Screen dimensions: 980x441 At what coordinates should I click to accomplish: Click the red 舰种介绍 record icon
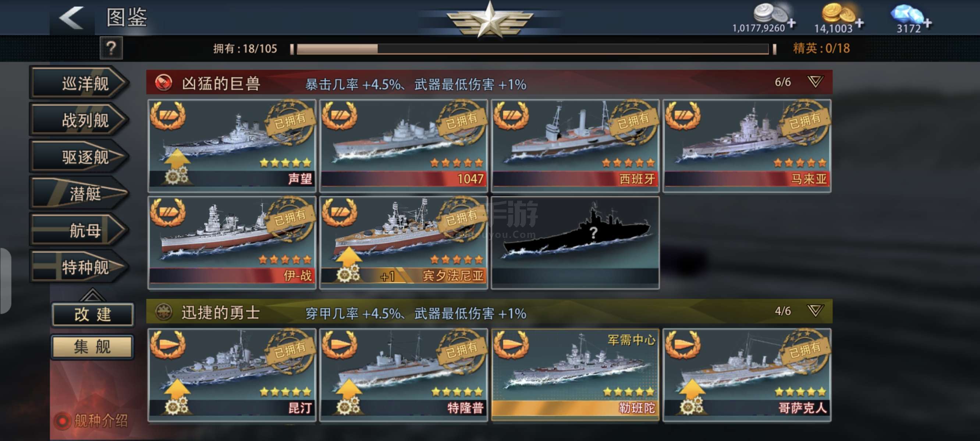63,421
